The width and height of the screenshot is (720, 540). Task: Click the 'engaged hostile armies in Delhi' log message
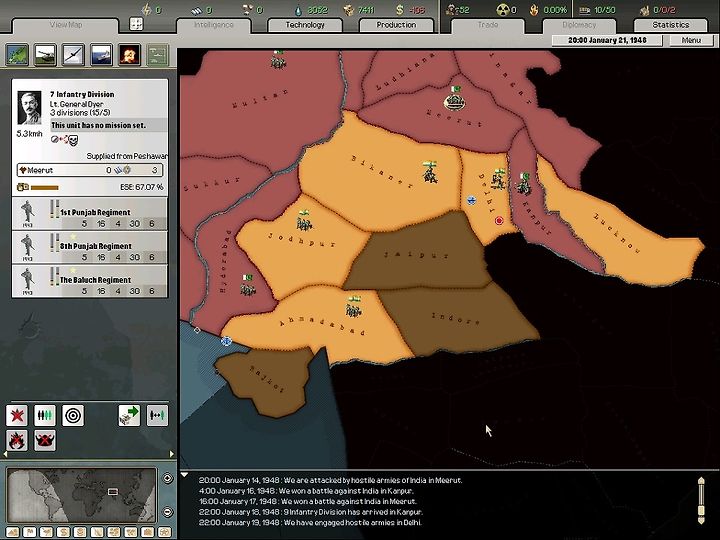click(x=310, y=523)
